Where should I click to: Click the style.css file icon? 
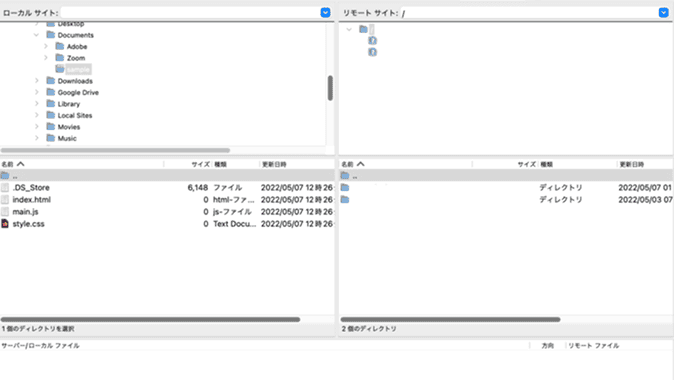pos(5,224)
